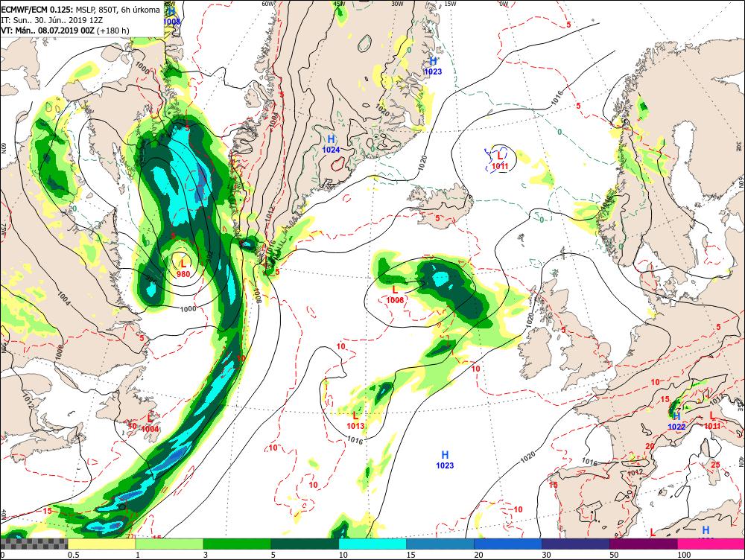
Task: Click the checkered 0–0.5 legend swatch
Action: [x=34, y=544]
